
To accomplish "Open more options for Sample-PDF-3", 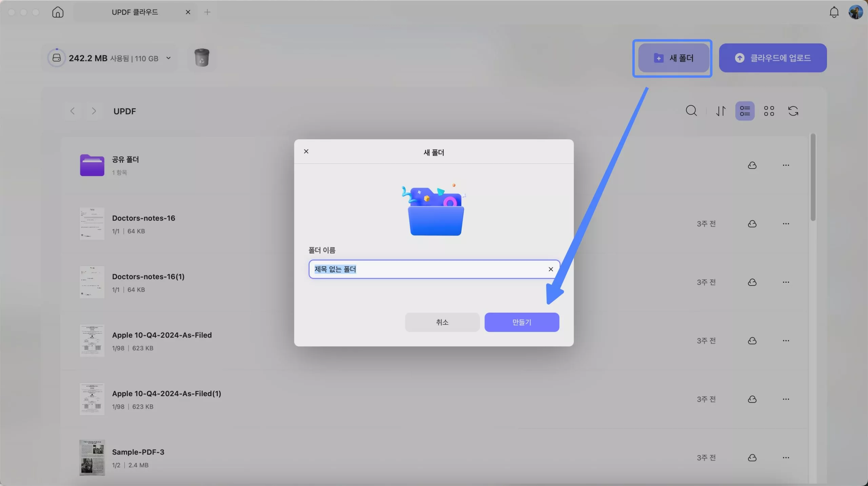I will point(786,458).
